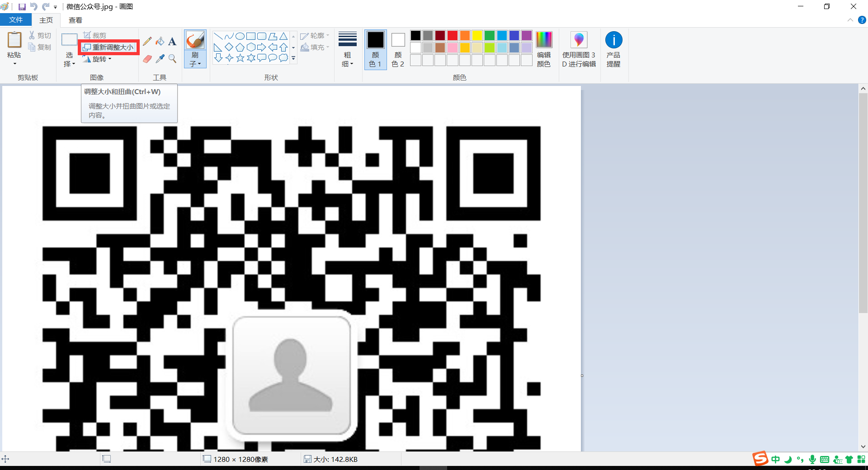Click the rectangular selection tool icon
Screen dimensions: 868x470
coord(69,40)
